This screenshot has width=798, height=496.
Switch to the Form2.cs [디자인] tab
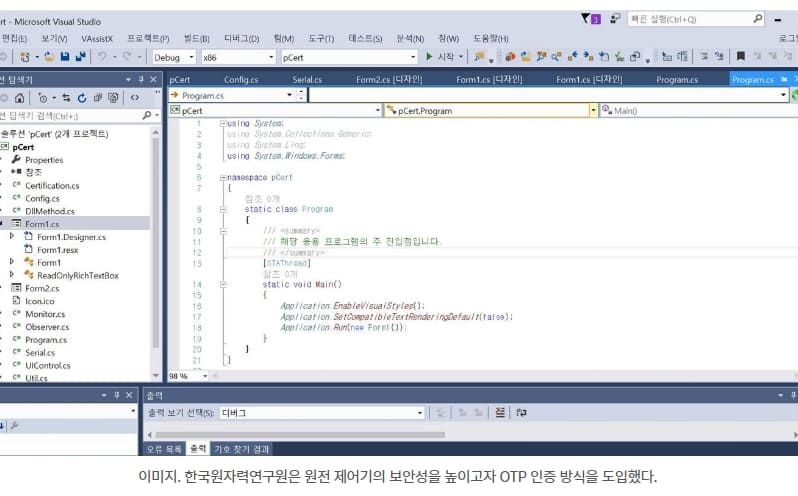coord(389,79)
